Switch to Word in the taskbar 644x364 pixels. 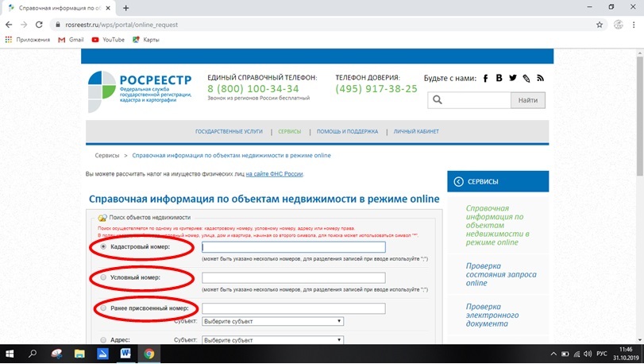(125, 354)
